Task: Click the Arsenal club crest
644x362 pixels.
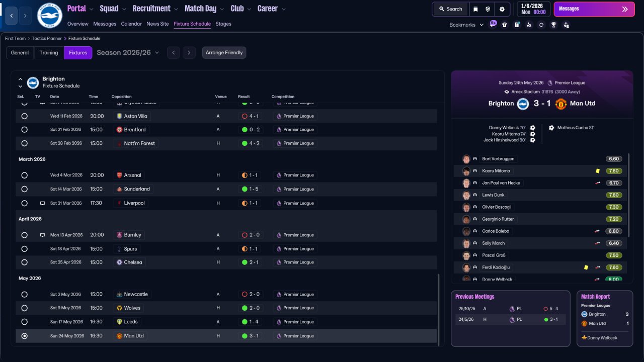Action: pos(119,175)
